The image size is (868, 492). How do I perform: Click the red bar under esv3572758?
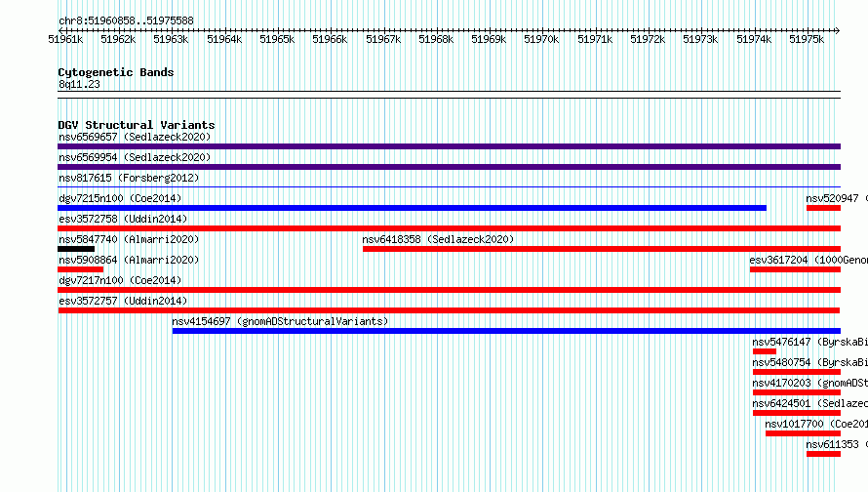point(449,228)
